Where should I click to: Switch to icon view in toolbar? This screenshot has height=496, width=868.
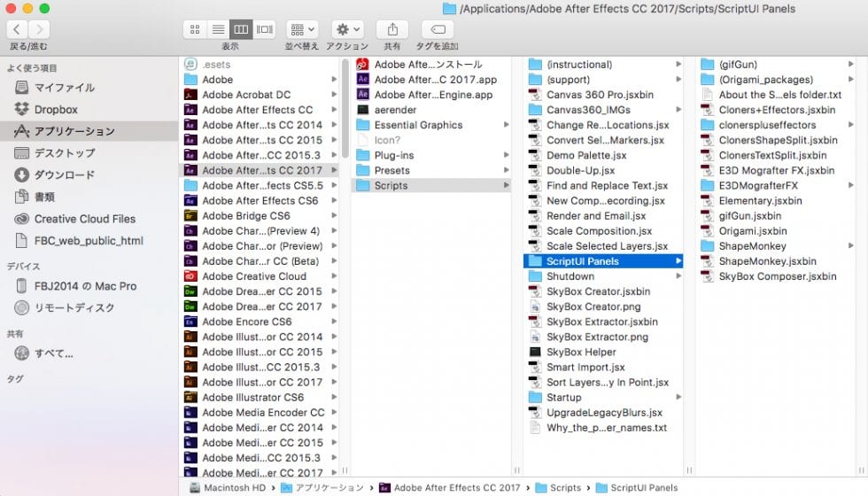195,29
